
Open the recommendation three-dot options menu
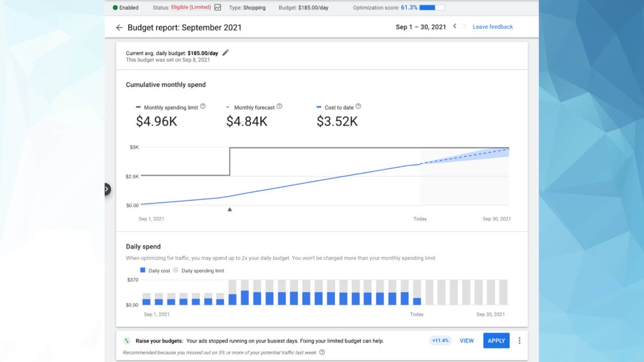(519, 341)
